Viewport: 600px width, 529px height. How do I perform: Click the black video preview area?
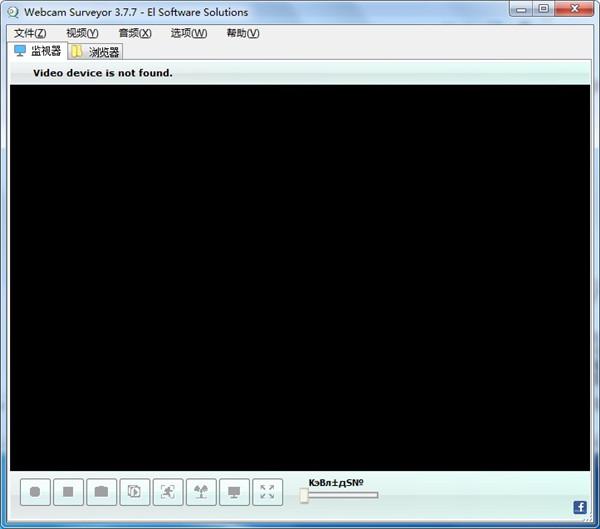[x=300, y=278]
